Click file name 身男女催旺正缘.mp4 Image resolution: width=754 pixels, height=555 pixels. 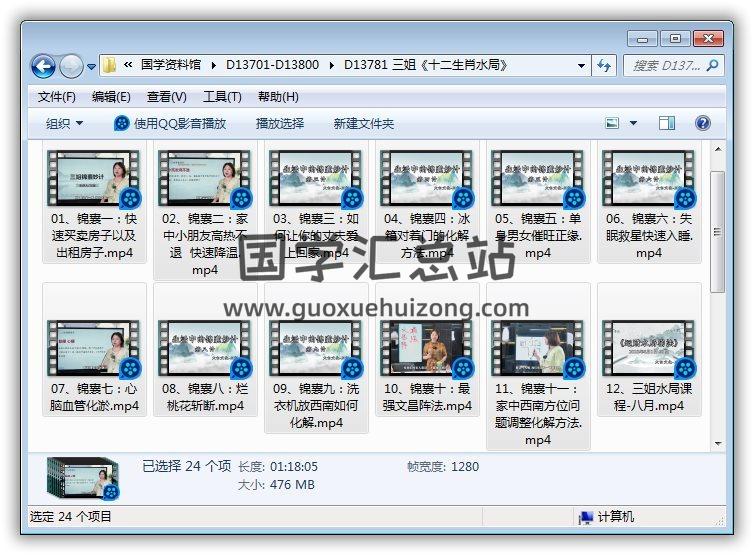click(538, 244)
